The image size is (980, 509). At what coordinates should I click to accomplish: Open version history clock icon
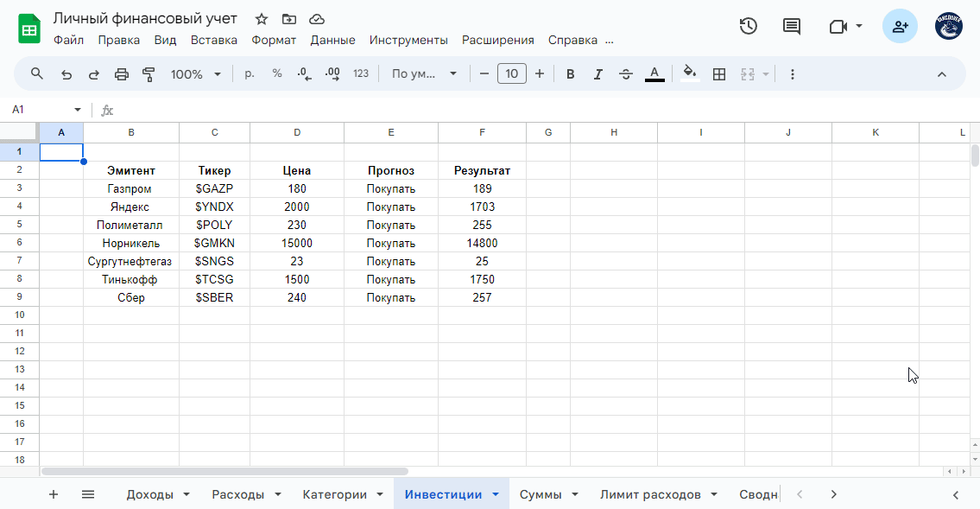tap(748, 26)
